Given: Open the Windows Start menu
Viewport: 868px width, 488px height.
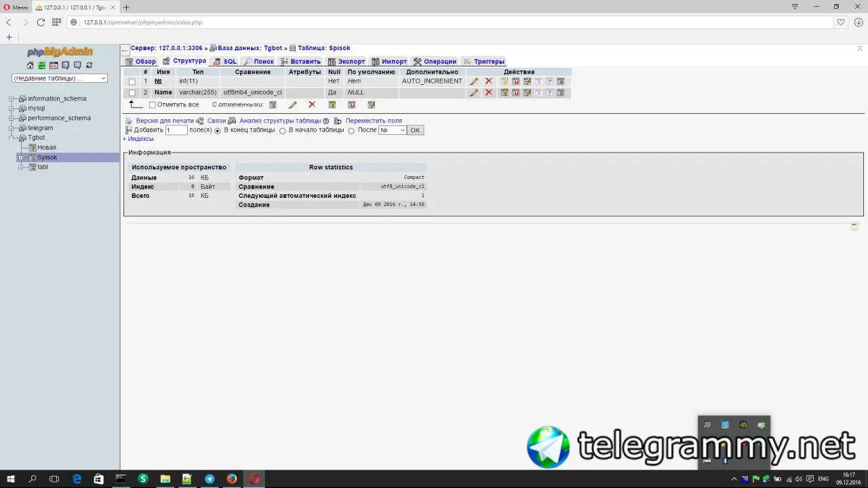Looking at the screenshot, I should coord(11,479).
